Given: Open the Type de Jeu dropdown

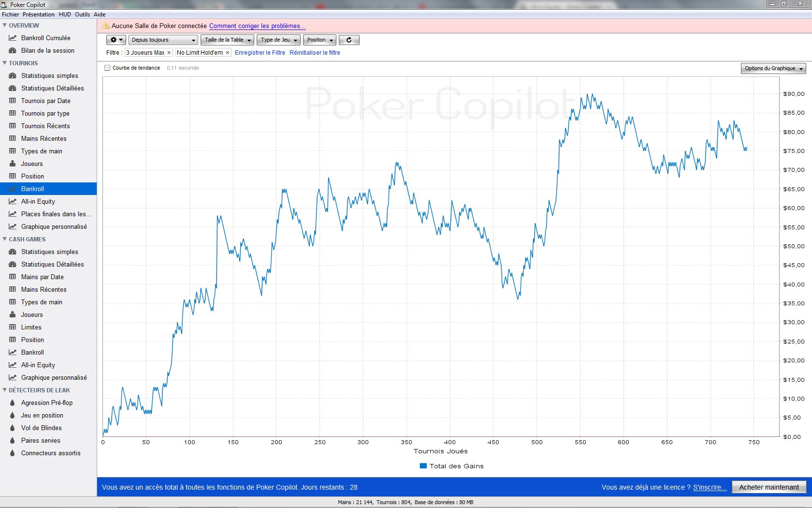Looking at the screenshot, I should point(278,40).
